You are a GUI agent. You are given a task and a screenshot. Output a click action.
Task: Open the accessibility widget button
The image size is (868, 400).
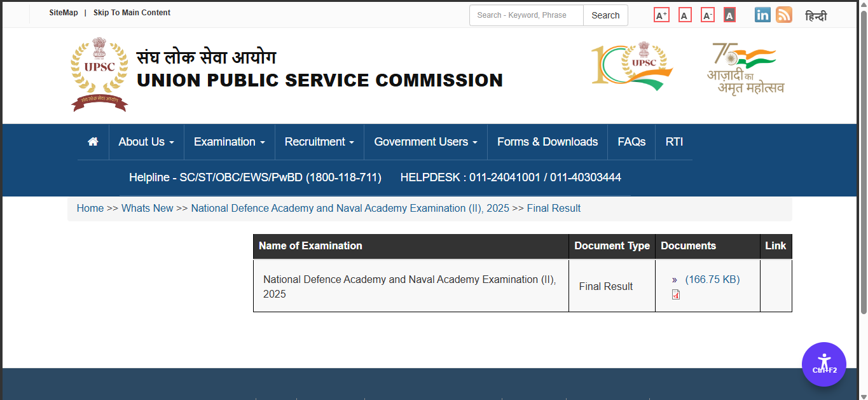click(823, 364)
